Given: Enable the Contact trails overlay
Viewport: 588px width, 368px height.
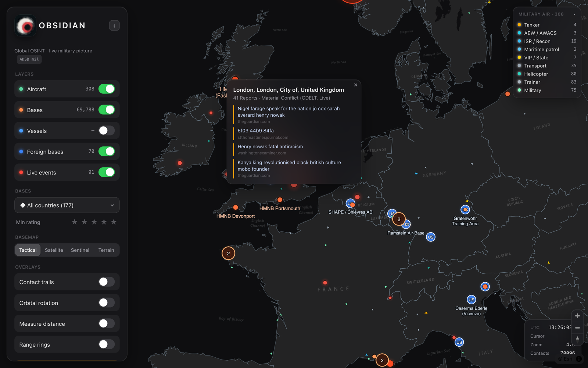Looking at the screenshot, I should tap(107, 282).
